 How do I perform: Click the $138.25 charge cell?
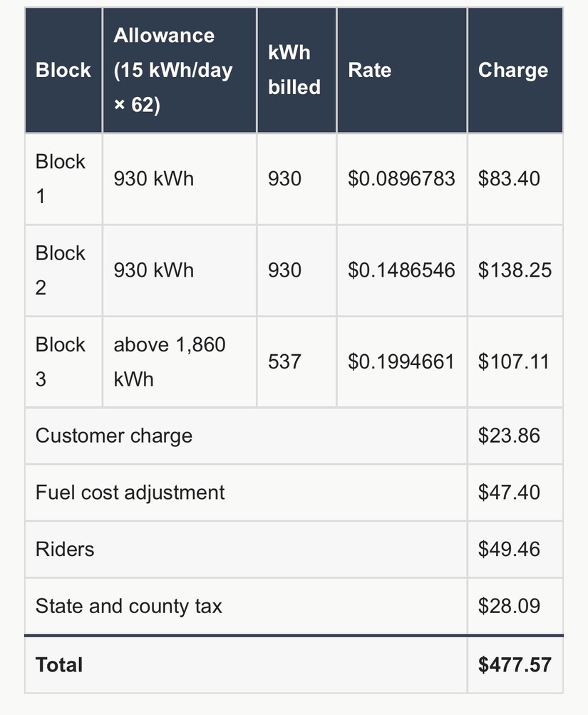[515, 270]
